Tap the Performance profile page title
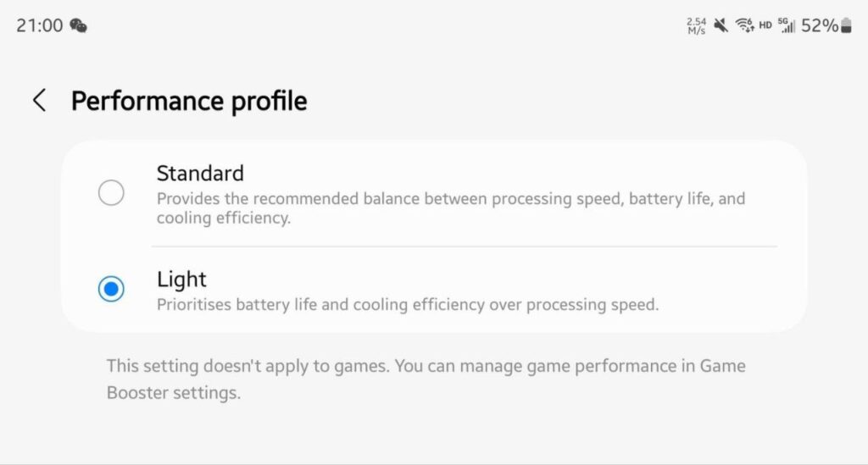868x465 pixels. [189, 102]
